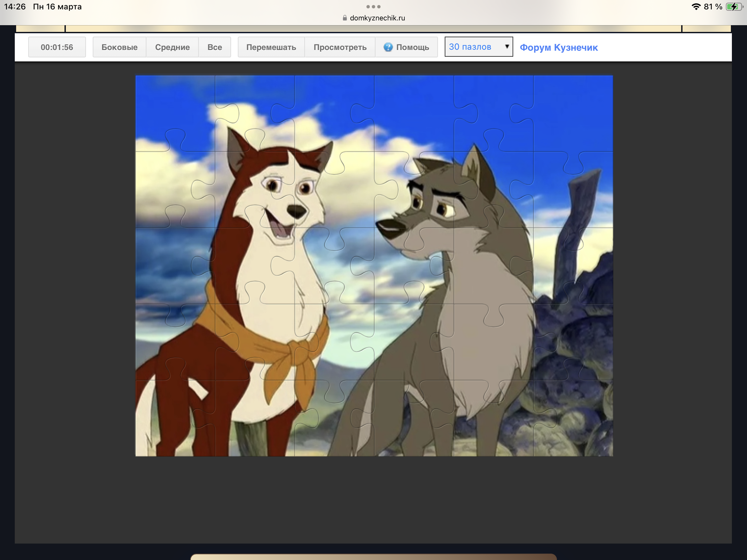747x560 pixels.
Task: Tap the three dots multitasking icon
Action: [373, 7]
